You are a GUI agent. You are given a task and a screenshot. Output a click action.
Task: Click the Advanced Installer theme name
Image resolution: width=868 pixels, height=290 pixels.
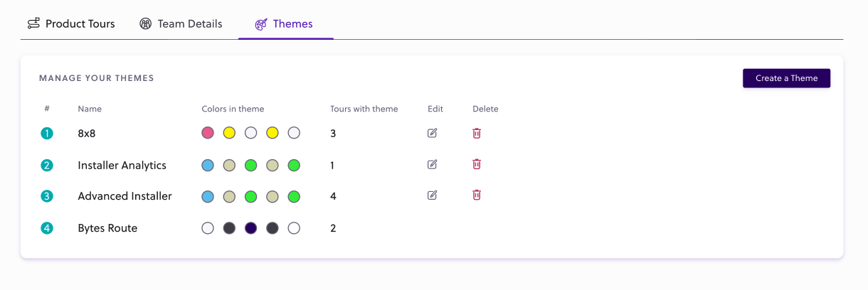click(x=125, y=196)
